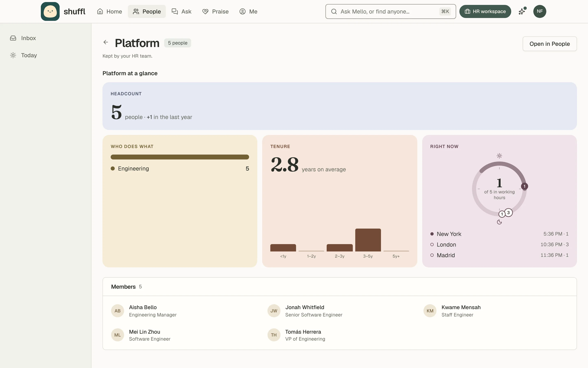
Task: Click the 3–5y tenure bar
Action: (368, 240)
